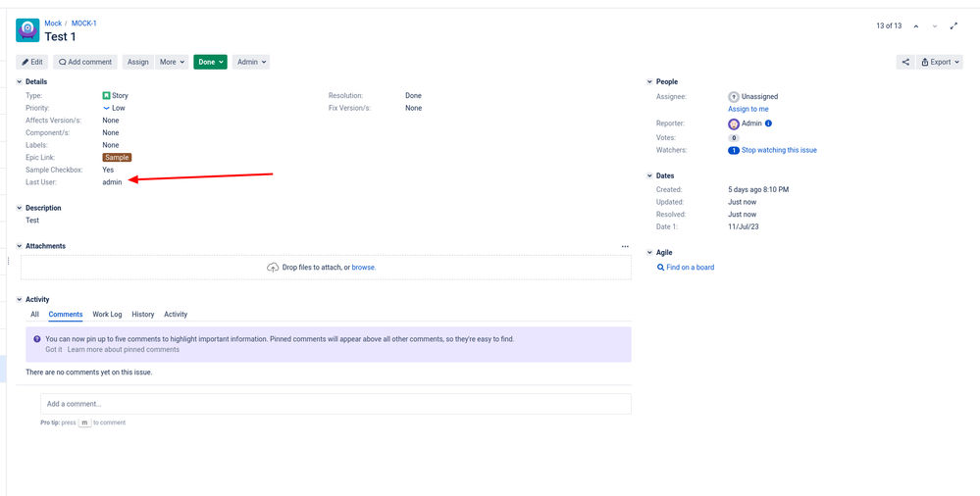980x496 pixels.
Task: Go to previous issue with up arrow
Action: [x=916, y=26]
